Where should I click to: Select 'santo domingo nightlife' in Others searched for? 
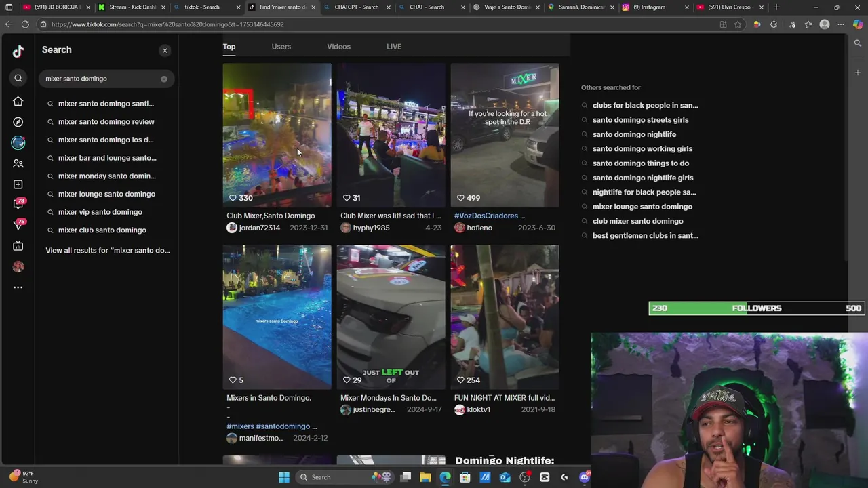[x=634, y=134]
